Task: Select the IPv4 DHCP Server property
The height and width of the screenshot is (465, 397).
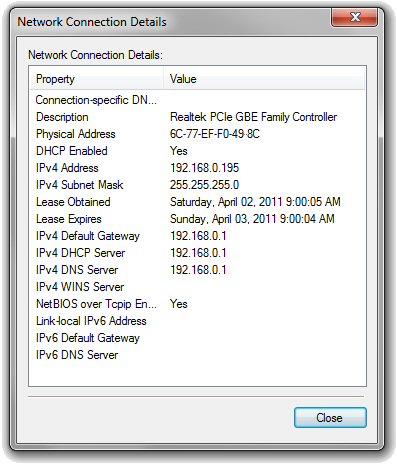Action: pos(80,253)
